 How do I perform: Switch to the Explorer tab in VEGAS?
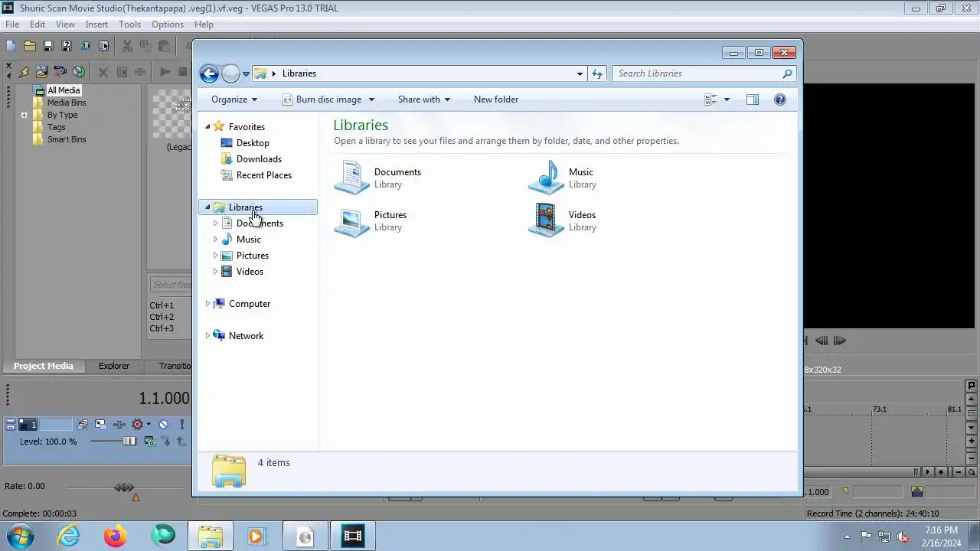point(114,366)
